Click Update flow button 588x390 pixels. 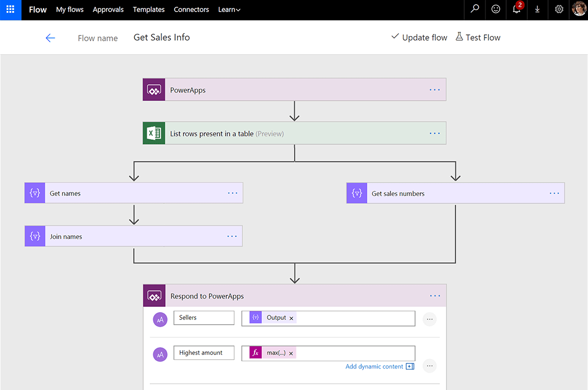click(x=419, y=38)
